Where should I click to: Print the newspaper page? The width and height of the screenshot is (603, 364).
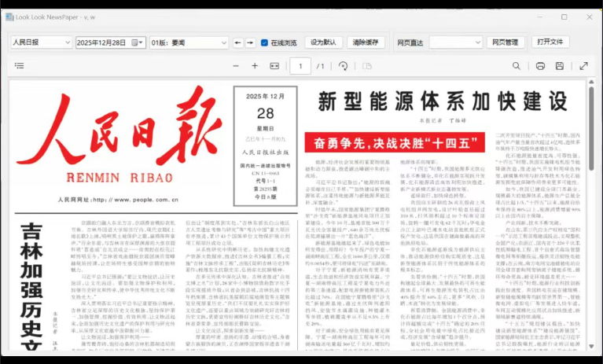tap(540, 66)
